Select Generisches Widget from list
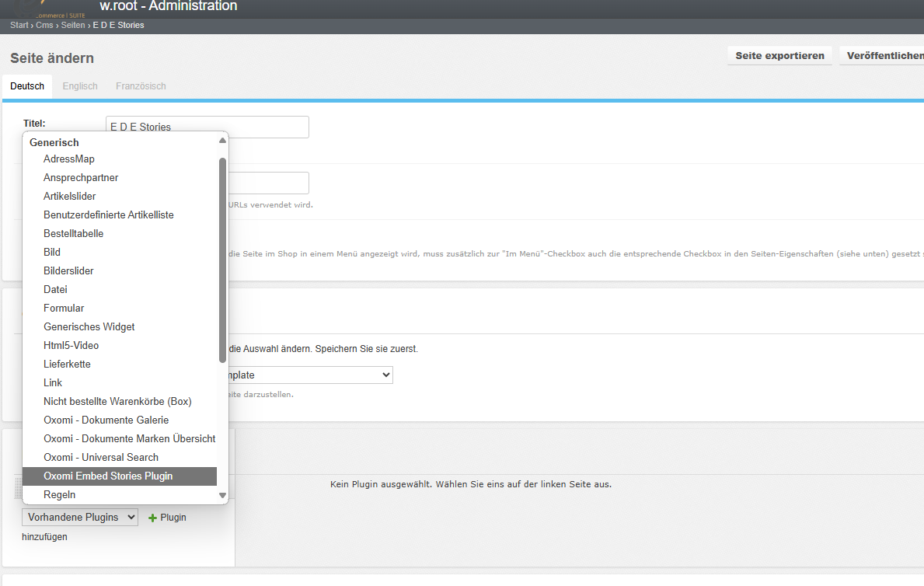 (89, 327)
